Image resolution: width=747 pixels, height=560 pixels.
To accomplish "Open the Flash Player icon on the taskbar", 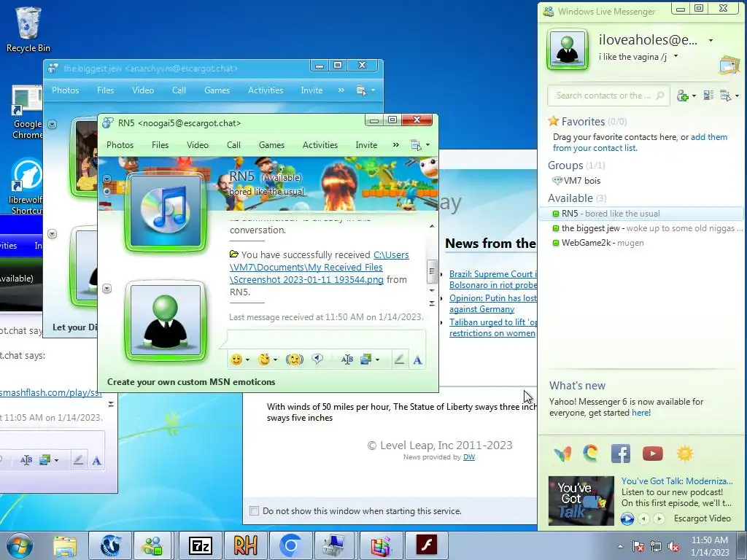I will tap(426, 545).
